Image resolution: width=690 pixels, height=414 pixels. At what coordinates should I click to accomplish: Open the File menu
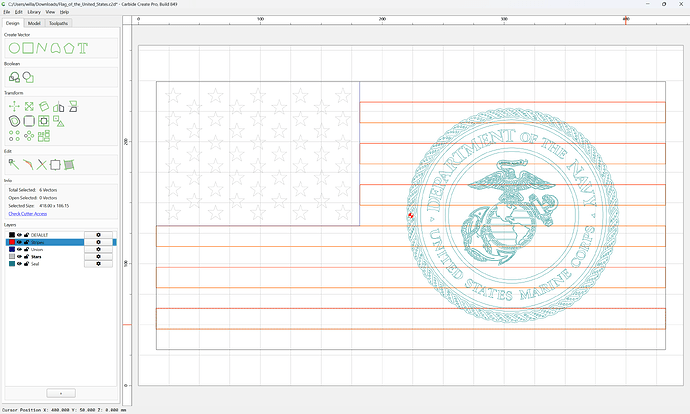click(x=7, y=12)
